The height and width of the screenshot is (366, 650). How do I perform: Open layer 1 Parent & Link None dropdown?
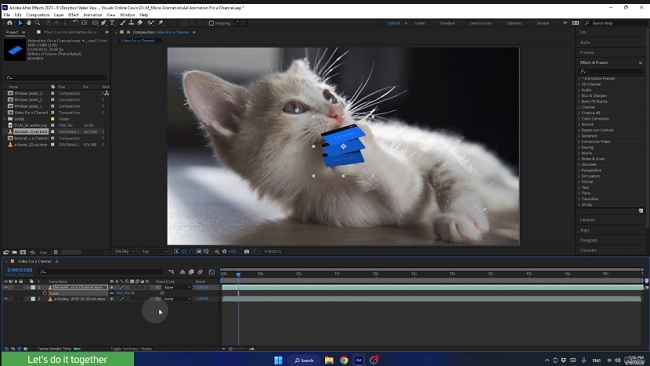[177, 287]
